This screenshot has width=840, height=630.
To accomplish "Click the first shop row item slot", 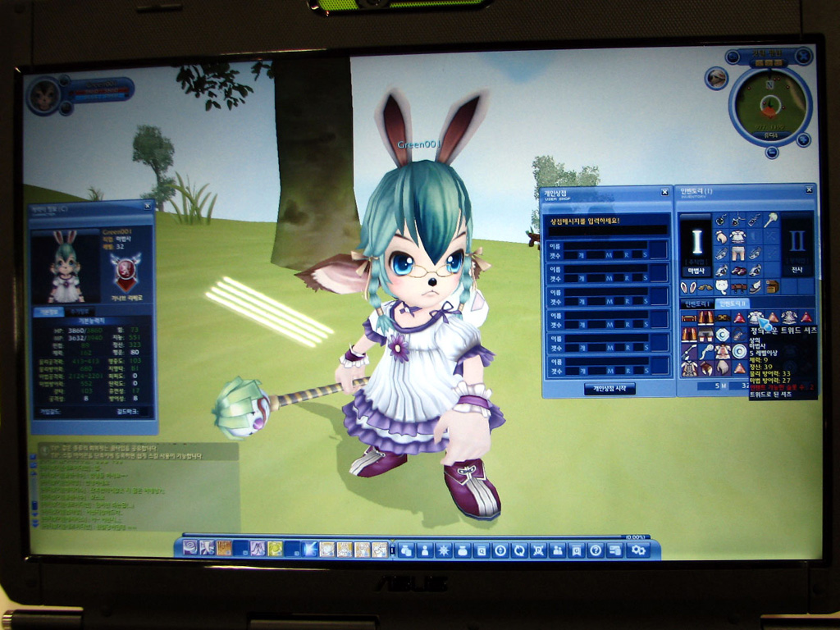I will (659, 249).
